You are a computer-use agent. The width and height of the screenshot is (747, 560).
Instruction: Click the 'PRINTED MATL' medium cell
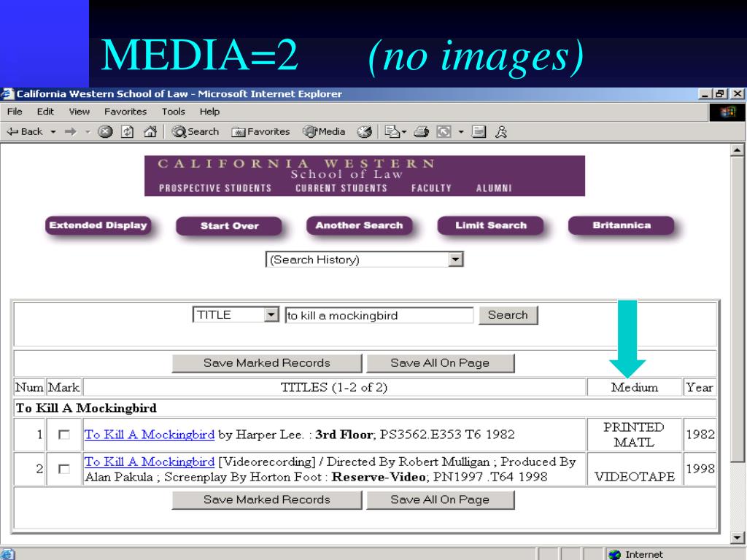tap(634, 435)
